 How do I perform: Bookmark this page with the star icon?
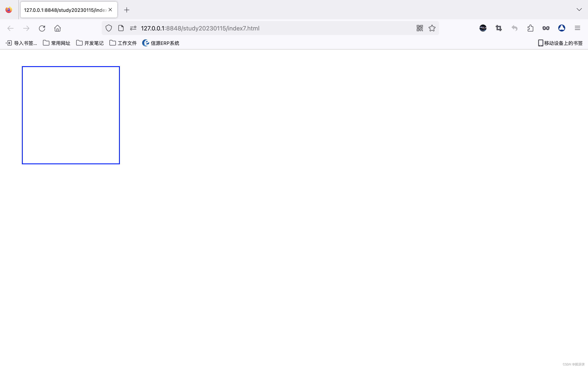(x=432, y=28)
